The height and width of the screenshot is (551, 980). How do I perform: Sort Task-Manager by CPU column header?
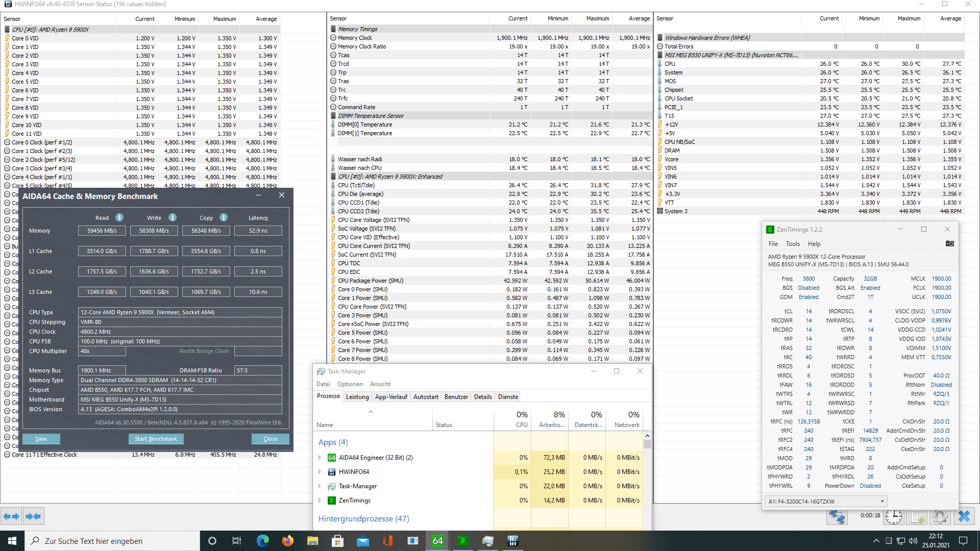pyautogui.click(x=512, y=419)
